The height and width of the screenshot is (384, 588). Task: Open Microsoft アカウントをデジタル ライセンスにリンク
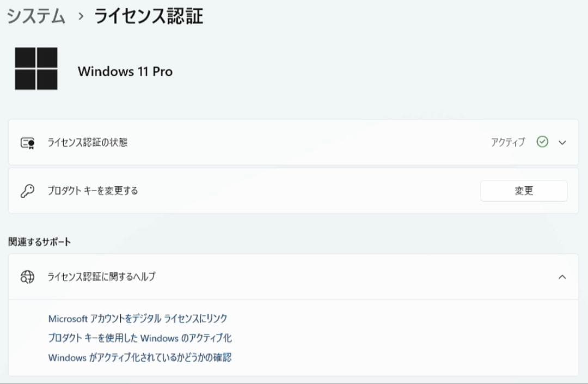point(138,319)
